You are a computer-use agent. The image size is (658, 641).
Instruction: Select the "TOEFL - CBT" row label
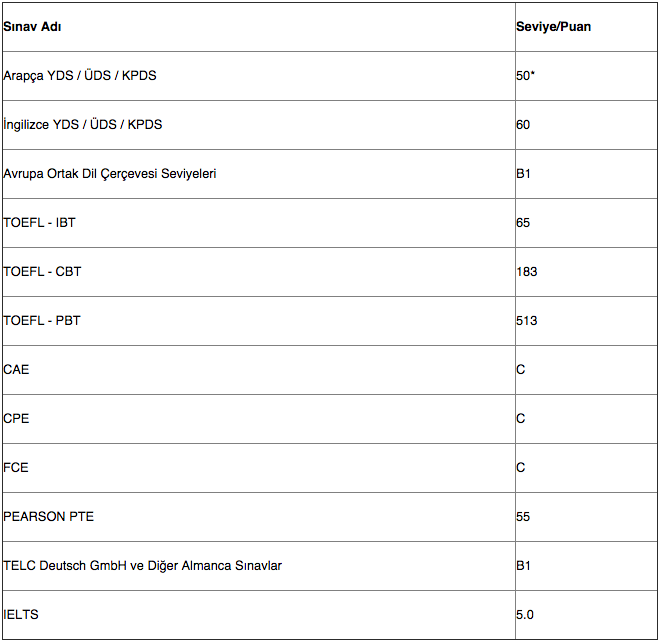pos(42,272)
